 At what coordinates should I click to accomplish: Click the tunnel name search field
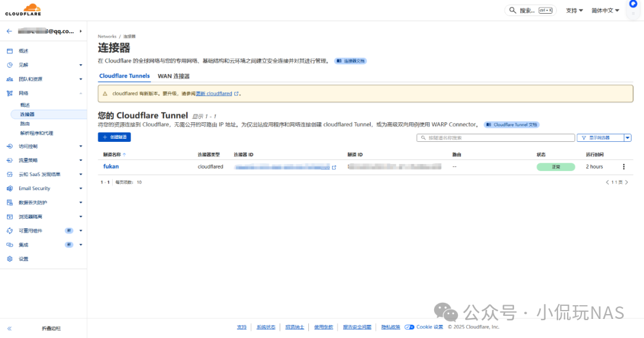pos(496,138)
